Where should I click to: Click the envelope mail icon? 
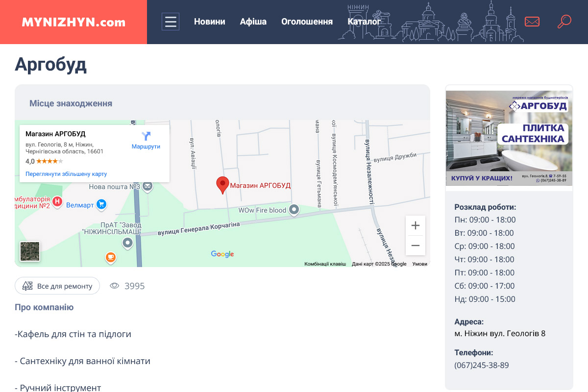(x=532, y=22)
